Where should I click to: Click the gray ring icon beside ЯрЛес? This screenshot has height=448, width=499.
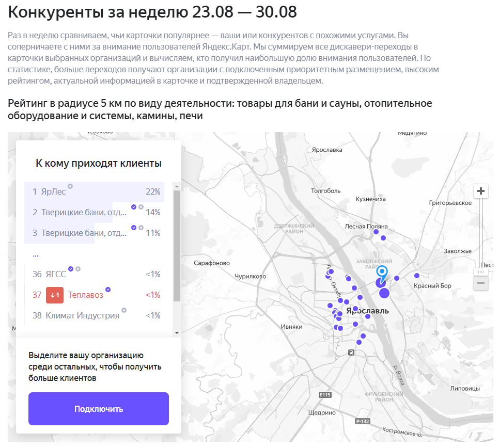[70, 186]
